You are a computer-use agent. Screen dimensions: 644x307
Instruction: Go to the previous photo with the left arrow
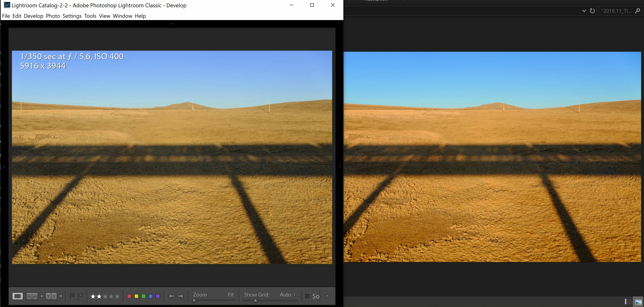coord(171,296)
